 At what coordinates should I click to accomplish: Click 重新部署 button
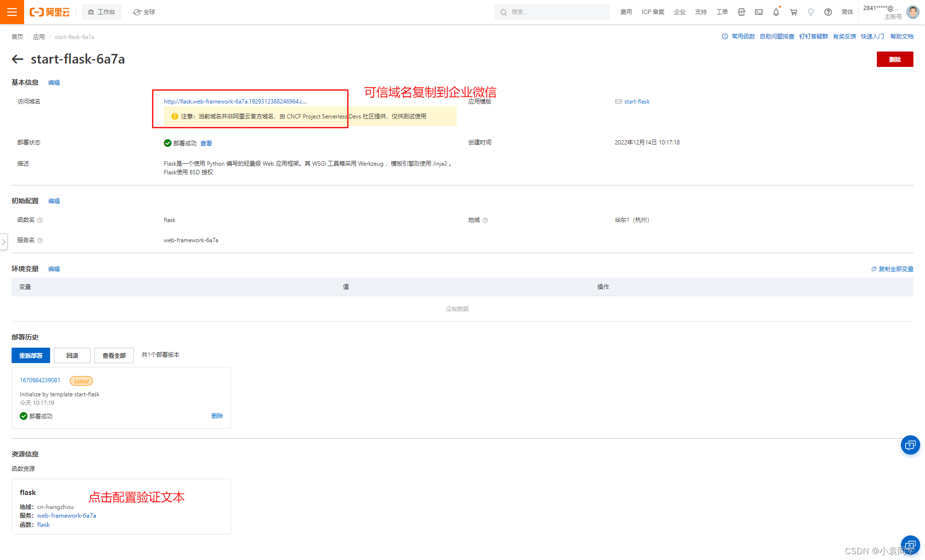[x=31, y=355]
